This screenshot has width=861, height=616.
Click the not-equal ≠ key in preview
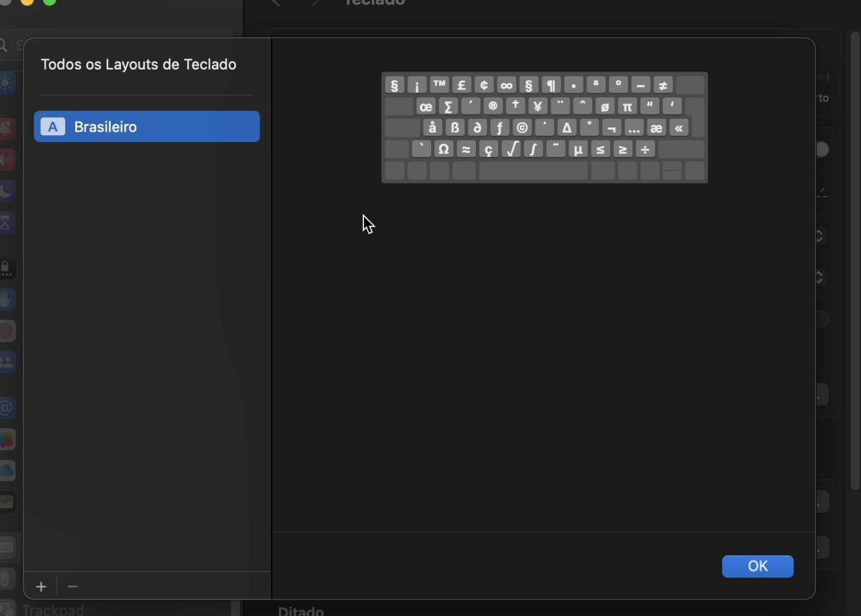click(x=663, y=85)
